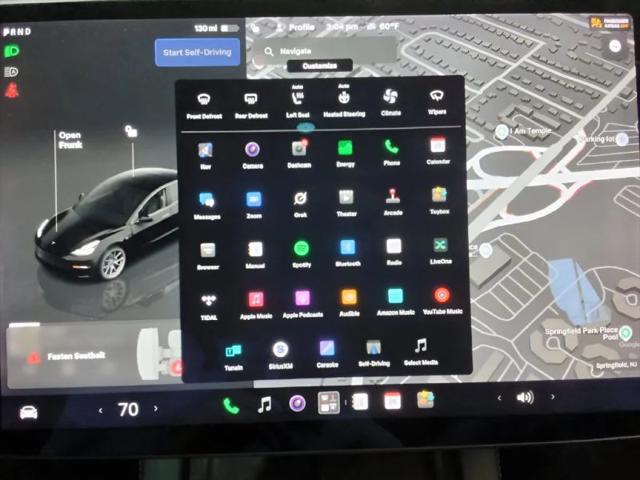Open the TIDAL app

209,306
